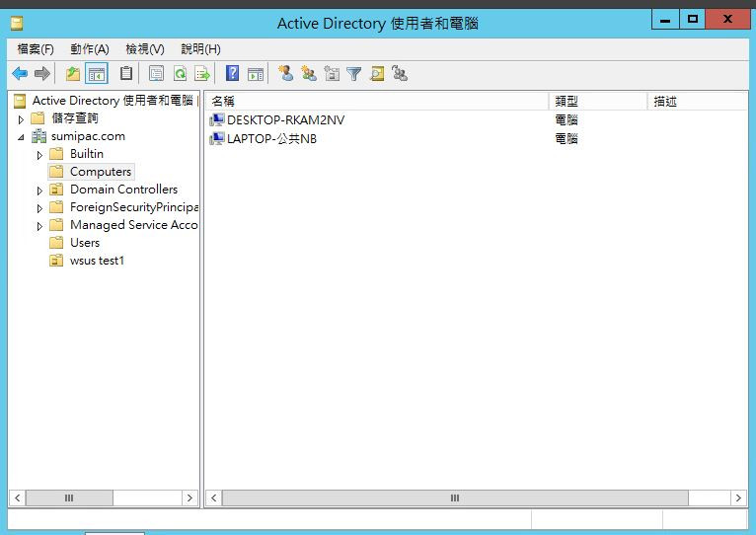Viewport: 756px width, 535px height.
Task: Click the Find objects toolbar icon
Action: [x=377, y=74]
